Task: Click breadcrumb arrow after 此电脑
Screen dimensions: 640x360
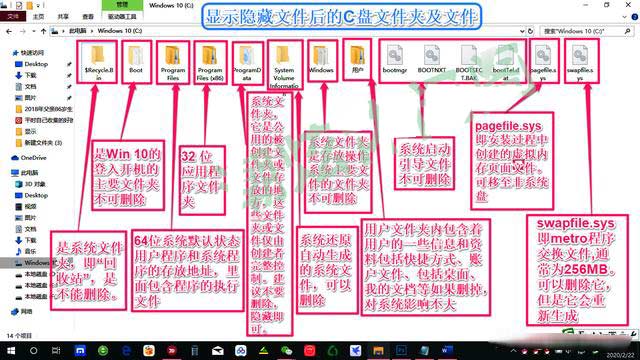Action: pos(92,31)
